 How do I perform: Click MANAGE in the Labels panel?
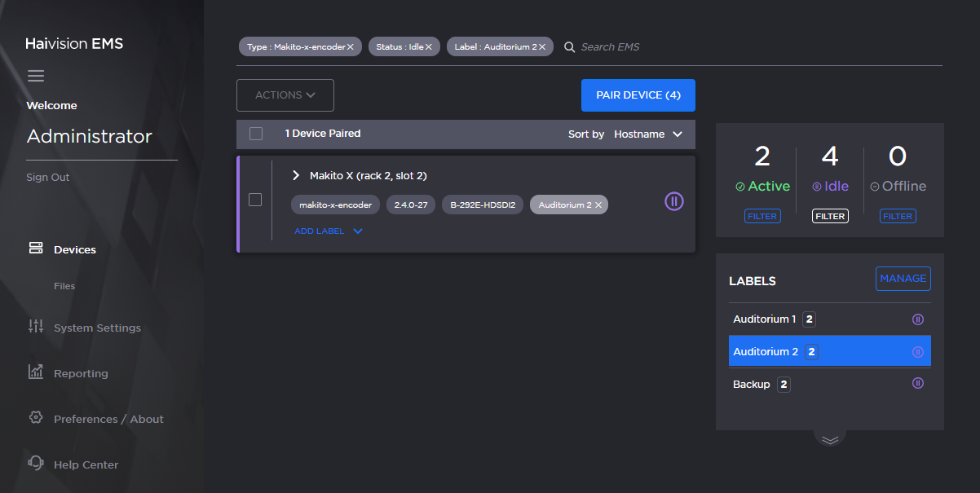point(903,278)
